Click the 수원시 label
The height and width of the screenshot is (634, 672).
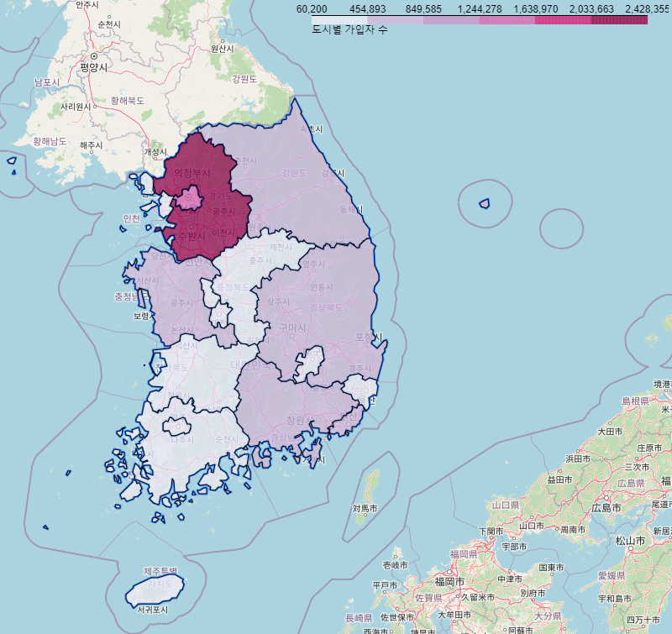(x=192, y=236)
